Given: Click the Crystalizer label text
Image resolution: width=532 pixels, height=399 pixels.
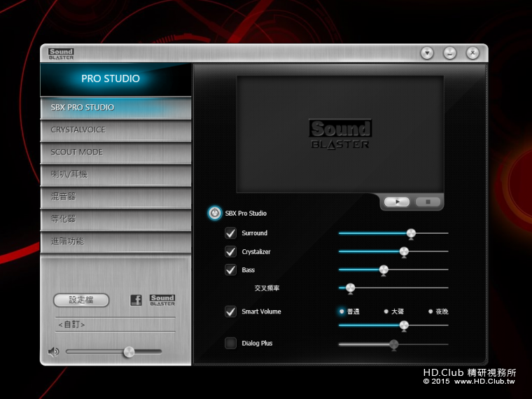Looking at the screenshot, I should pos(256,252).
